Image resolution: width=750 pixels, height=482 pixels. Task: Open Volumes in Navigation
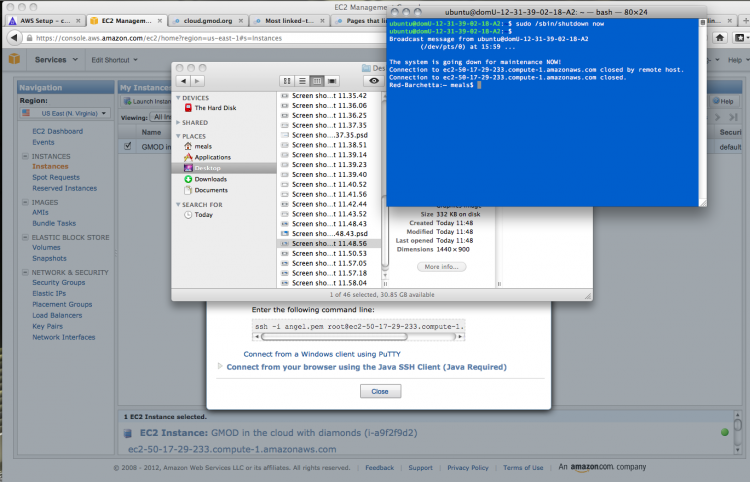tap(46, 248)
